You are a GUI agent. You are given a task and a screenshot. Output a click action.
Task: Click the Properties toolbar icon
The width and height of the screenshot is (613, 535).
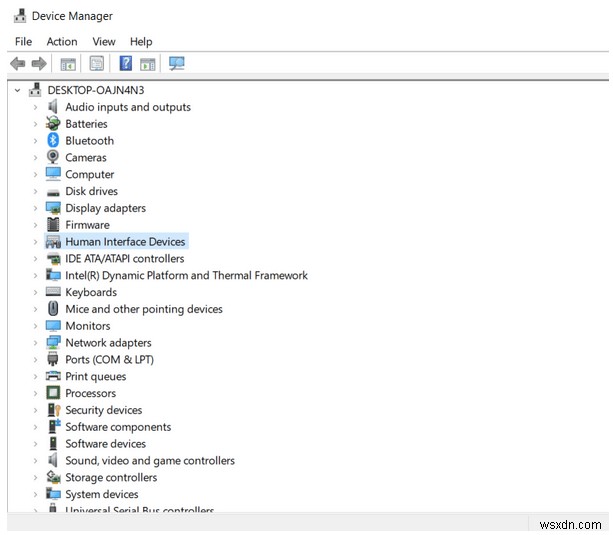[x=97, y=63]
